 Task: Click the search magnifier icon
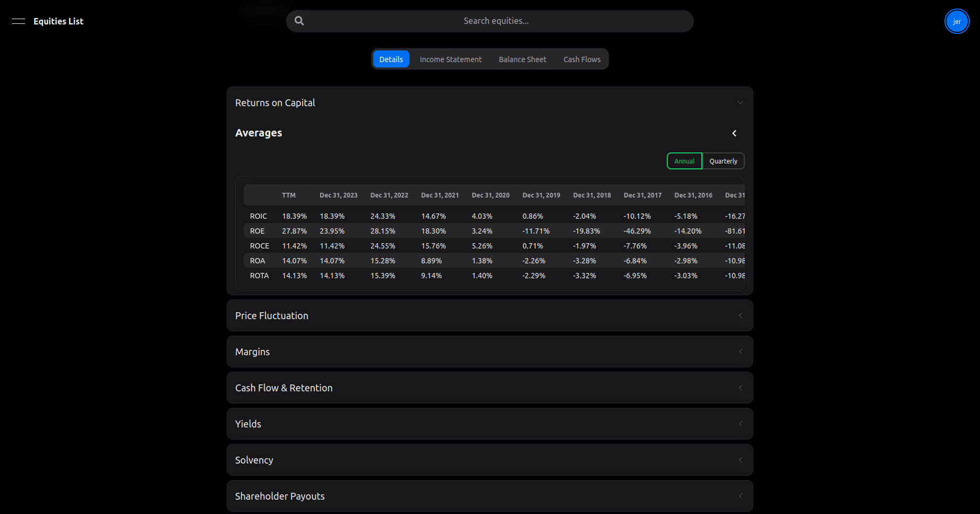(299, 21)
